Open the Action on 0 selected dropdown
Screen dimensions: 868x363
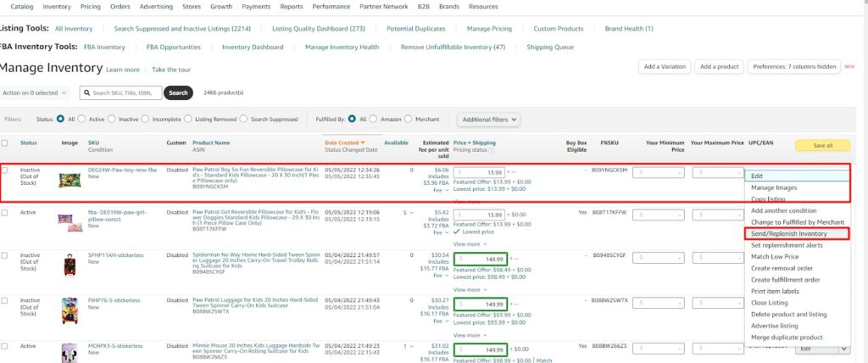point(35,92)
